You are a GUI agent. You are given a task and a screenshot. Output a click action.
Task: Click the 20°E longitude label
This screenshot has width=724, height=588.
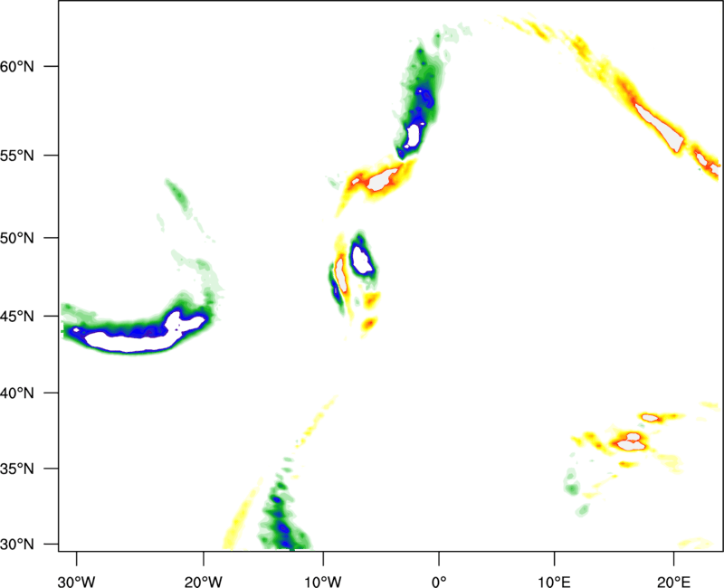pyautogui.click(x=673, y=582)
